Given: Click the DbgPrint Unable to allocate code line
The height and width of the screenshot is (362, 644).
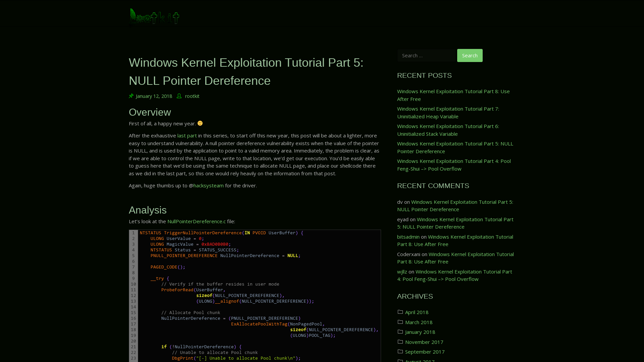Looking at the screenshot, I should coord(236,358).
